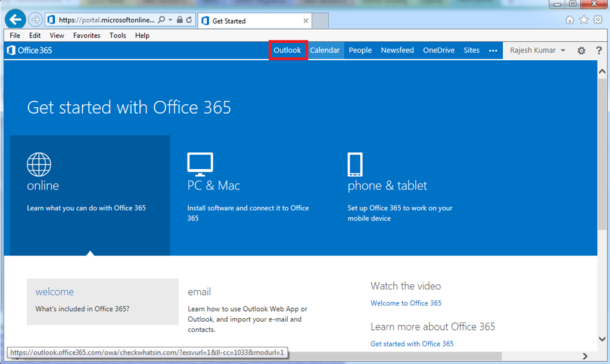The image size is (610, 364).
Task: Click the browser Back arrow button
Action: [x=15, y=19]
